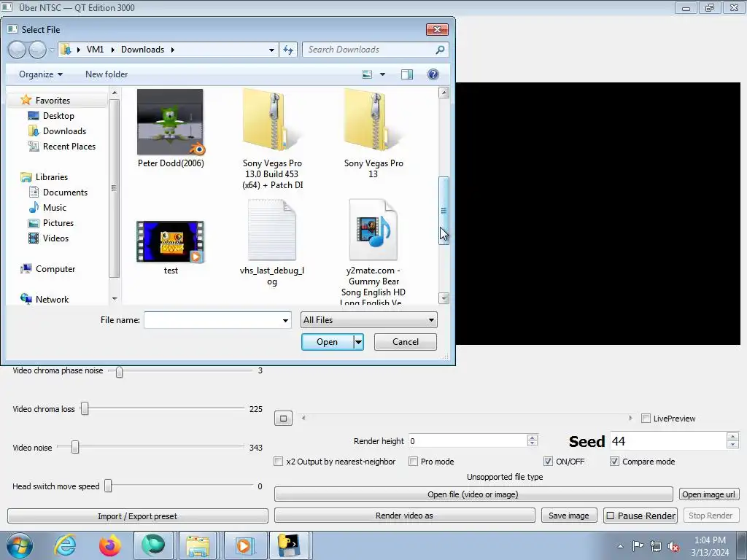Image resolution: width=747 pixels, height=560 pixels.
Task: Click the Video noise slider handle
Action: pos(75,447)
